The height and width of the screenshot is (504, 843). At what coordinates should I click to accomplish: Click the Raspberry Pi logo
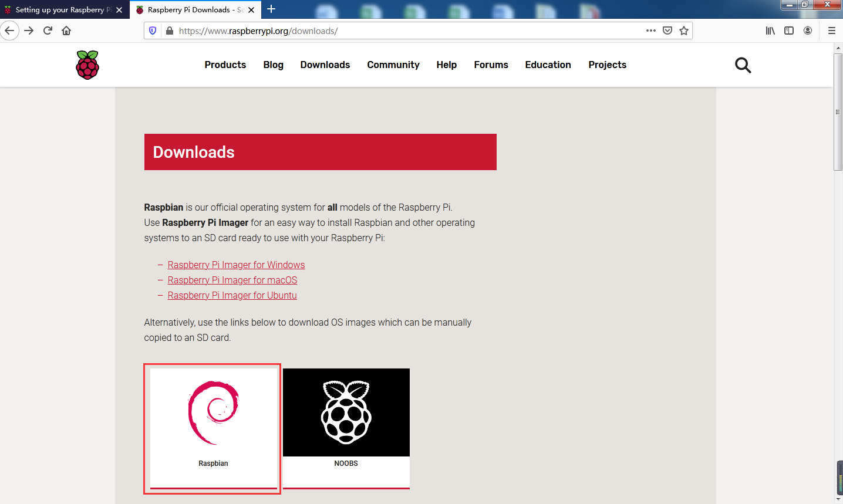(x=87, y=65)
